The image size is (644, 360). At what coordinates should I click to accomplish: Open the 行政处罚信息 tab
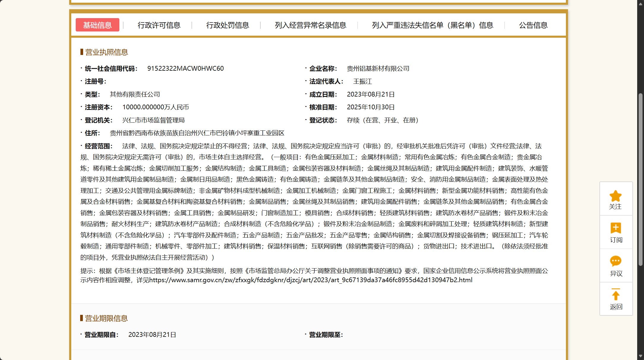[x=227, y=25]
